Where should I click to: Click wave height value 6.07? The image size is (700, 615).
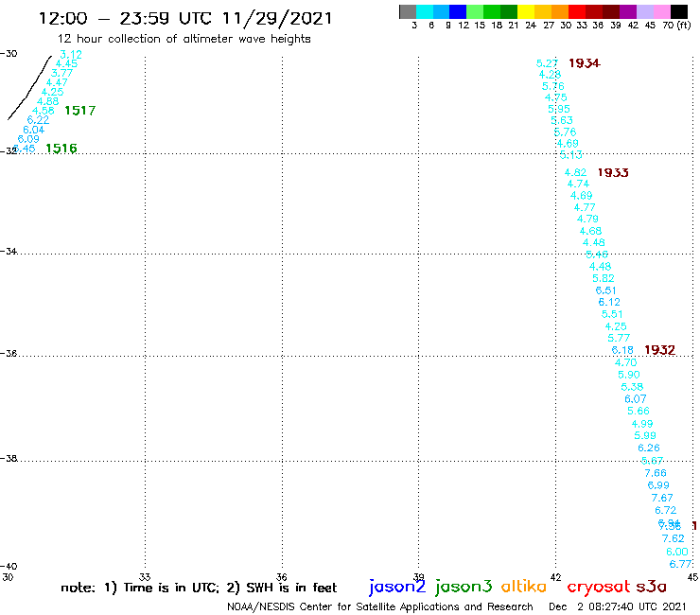[636, 399]
